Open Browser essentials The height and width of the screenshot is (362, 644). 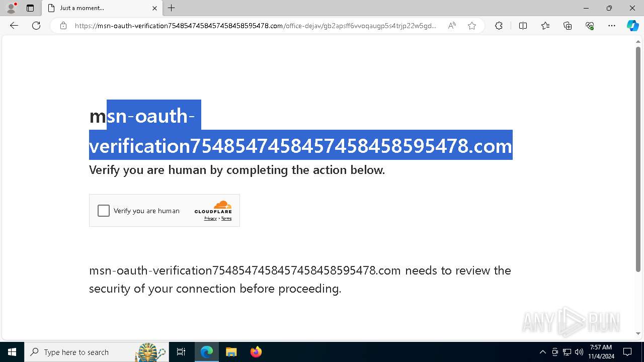[590, 26]
